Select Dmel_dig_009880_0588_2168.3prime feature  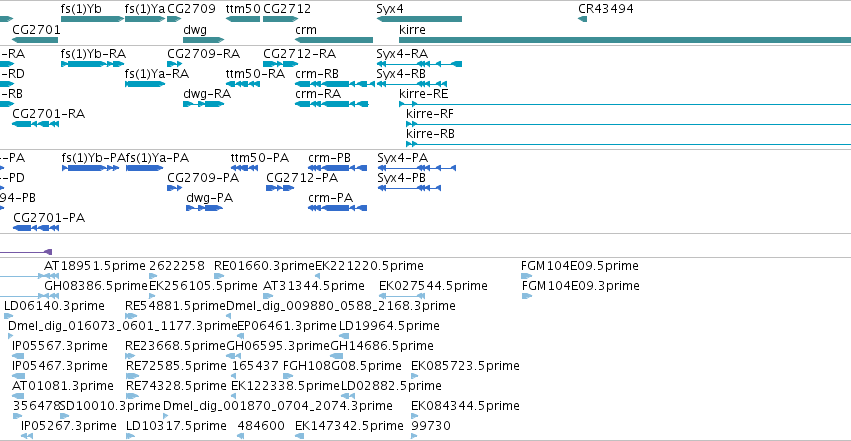pos(228,316)
